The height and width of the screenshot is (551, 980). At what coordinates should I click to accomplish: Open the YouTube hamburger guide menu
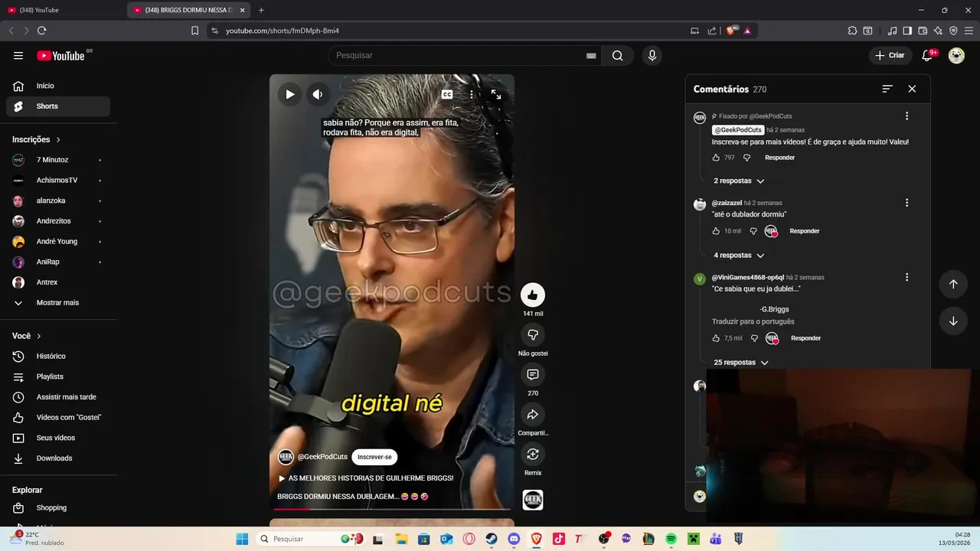[18, 55]
